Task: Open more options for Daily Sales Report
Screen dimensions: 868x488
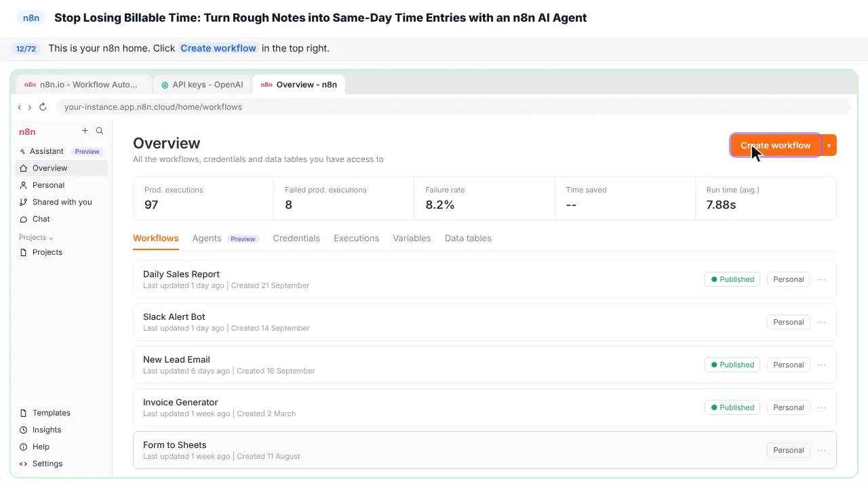Action: [x=821, y=279]
